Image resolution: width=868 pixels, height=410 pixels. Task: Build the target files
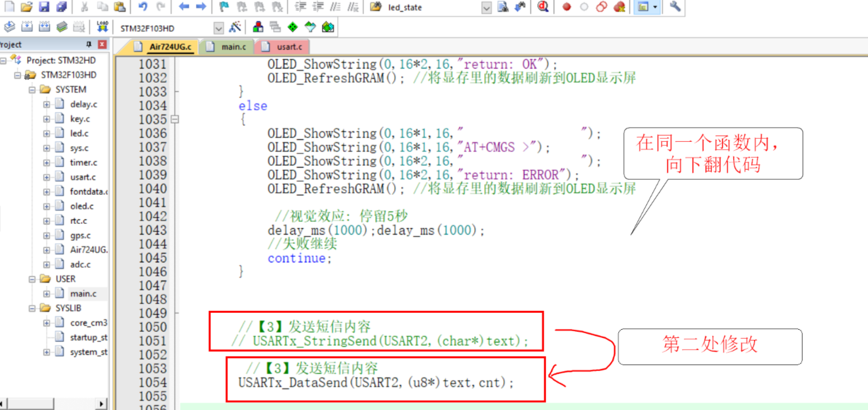click(26, 27)
